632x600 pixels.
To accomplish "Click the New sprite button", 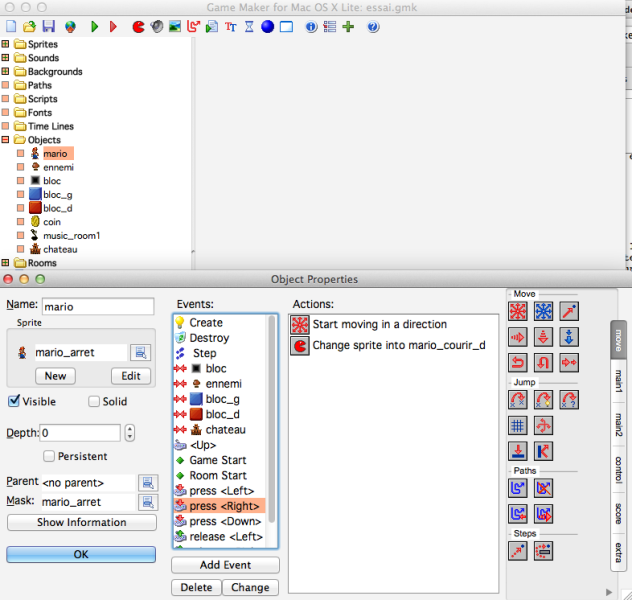I will click(55, 376).
